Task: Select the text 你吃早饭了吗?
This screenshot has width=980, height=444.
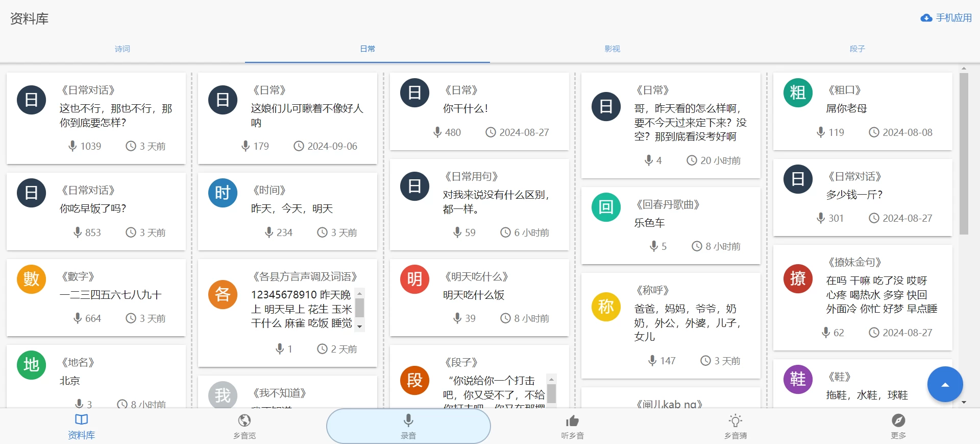Action: [x=93, y=208]
